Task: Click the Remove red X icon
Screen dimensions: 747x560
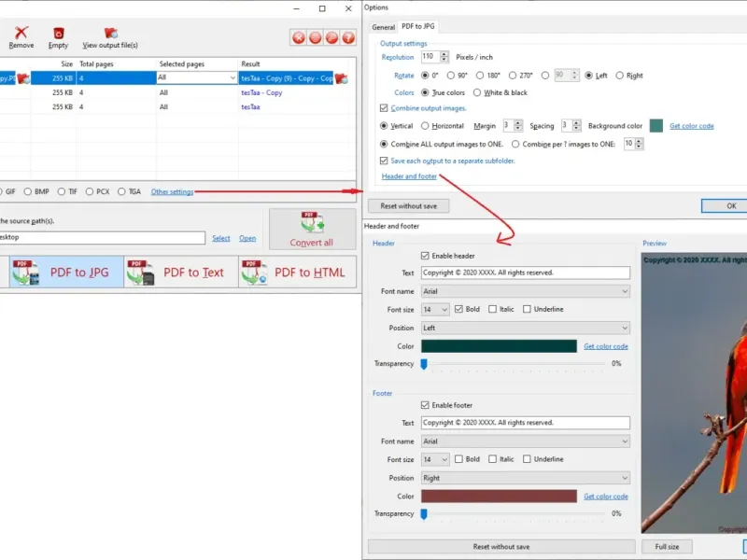Action: pyautogui.click(x=21, y=33)
